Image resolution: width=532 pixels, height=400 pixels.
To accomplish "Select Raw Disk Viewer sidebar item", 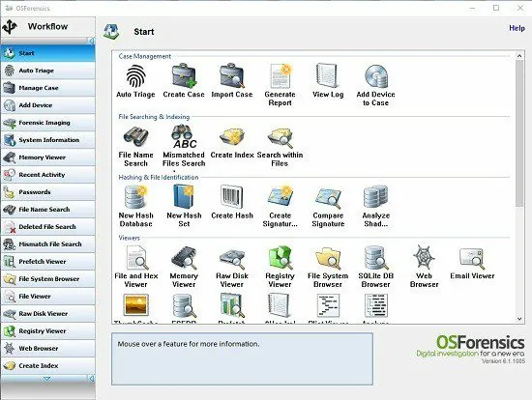I will (47, 314).
